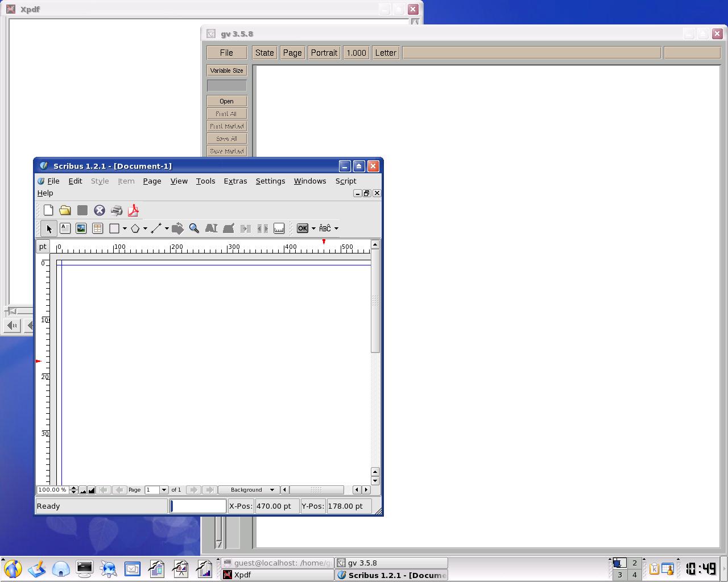The image size is (728, 582).
Task: Open the line tool dropdown arrow
Action: (x=167, y=228)
